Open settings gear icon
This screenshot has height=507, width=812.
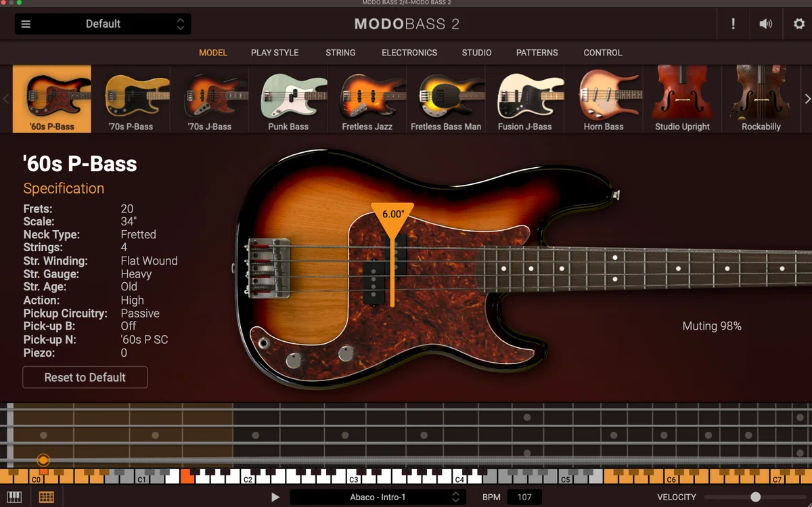point(798,24)
